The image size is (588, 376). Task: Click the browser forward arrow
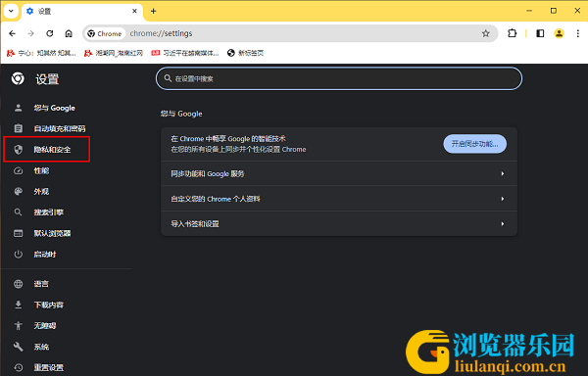[30, 33]
